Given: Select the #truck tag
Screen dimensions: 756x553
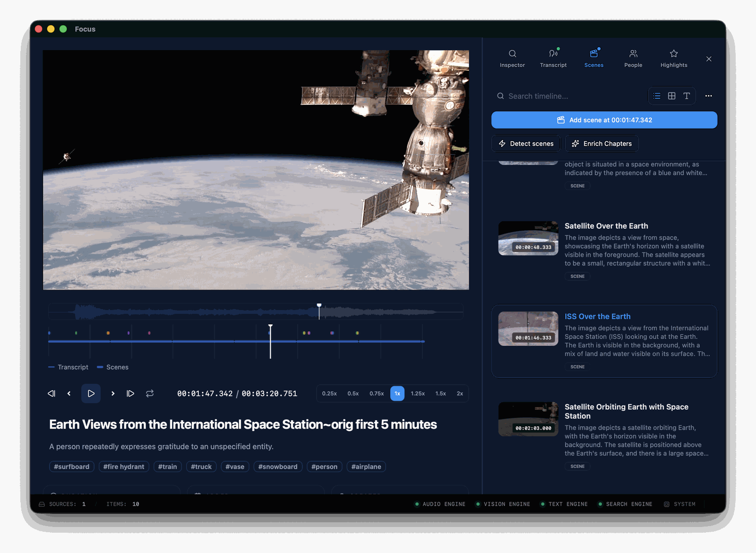Looking at the screenshot, I should click(x=201, y=467).
